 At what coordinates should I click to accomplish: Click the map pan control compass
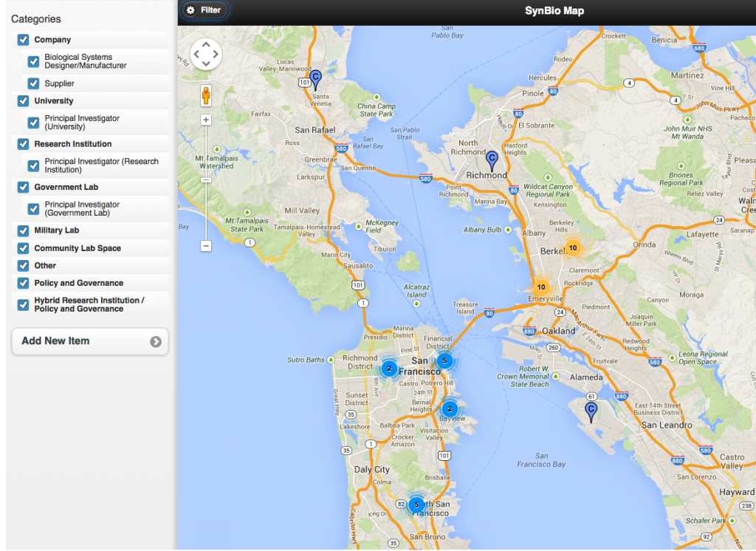(x=206, y=54)
